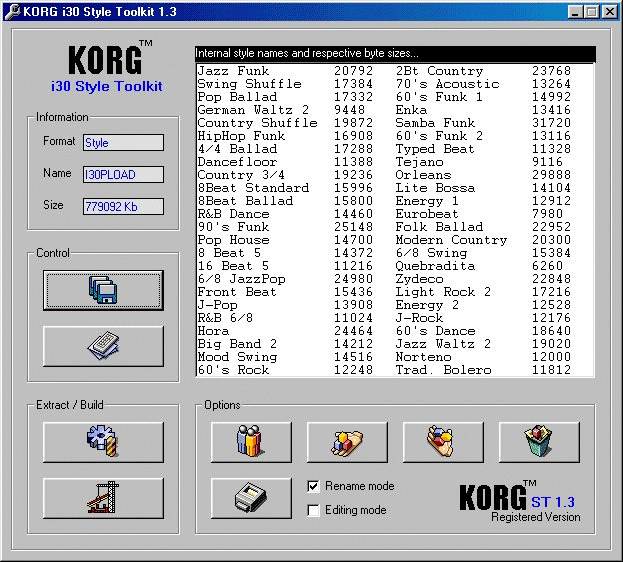Select the 70's Acoustic style

coord(447,84)
